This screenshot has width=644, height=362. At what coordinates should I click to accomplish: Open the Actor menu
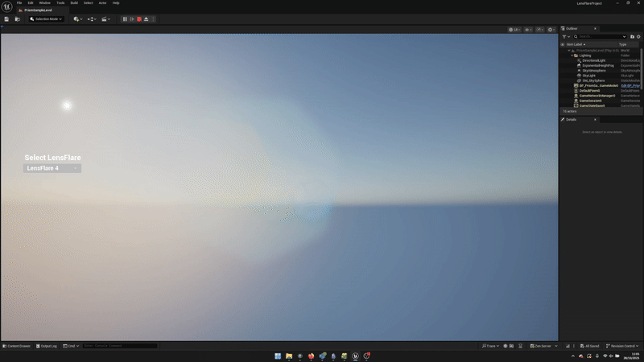coord(102,2)
